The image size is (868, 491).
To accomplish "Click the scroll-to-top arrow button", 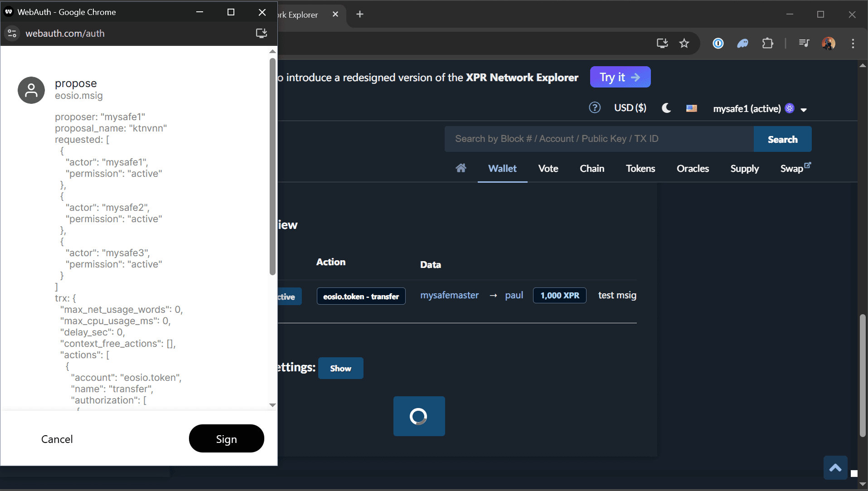I will pos(835,467).
